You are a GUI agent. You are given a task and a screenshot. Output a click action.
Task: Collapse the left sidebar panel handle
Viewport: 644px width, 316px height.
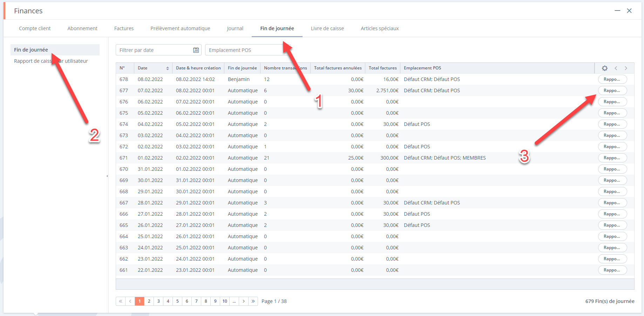[x=107, y=176]
